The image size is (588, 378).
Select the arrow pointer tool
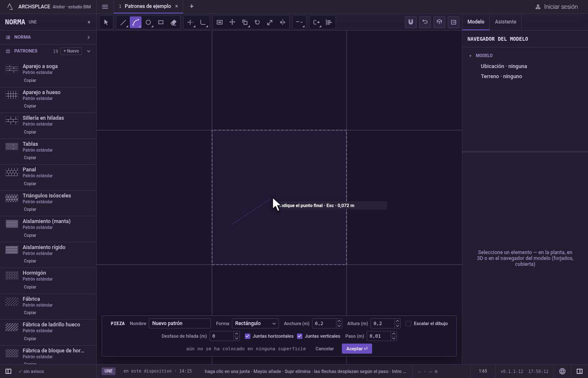coord(106,22)
